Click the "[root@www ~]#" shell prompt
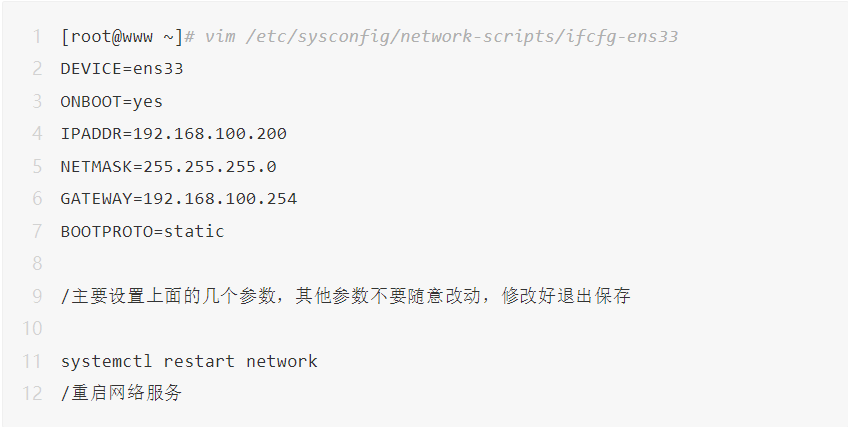848x427 pixels. [x=127, y=37]
